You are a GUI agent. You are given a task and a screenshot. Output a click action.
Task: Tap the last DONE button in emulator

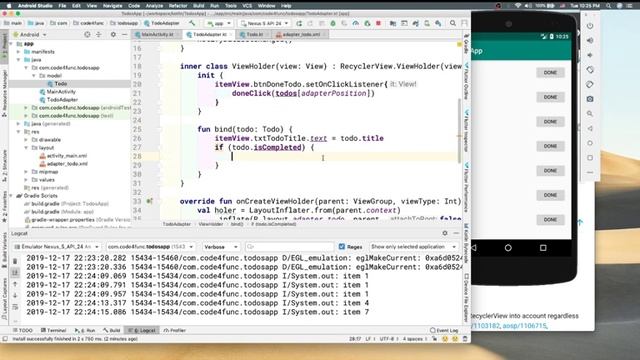coord(550,220)
